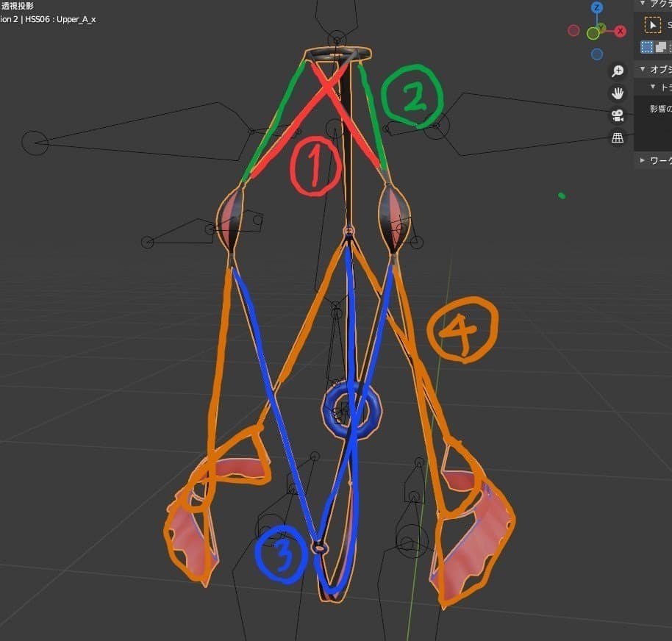Choose the extend-selection mode icon
The image size is (672, 641).
point(661,47)
